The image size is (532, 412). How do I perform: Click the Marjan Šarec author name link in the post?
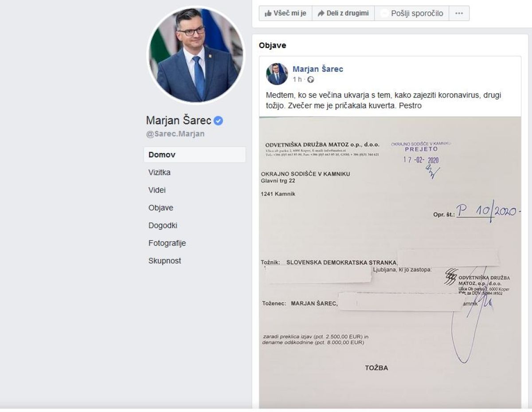[x=317, y=69]
